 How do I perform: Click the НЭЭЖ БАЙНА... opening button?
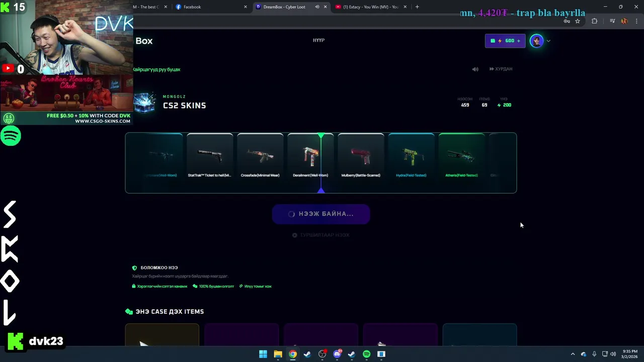click(321, 214)
